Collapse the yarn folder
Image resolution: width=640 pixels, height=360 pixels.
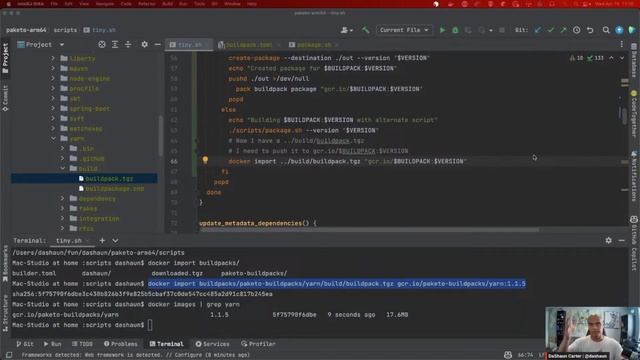[x=53, y=139]
